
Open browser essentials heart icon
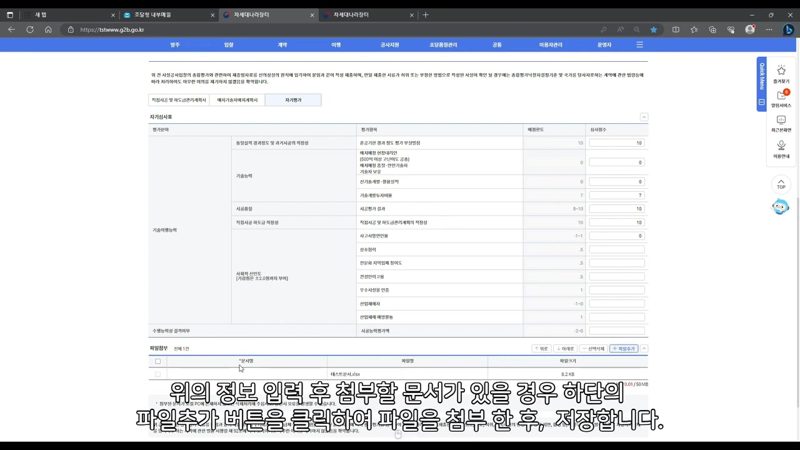pyautogui.click(x=731, y=30)
